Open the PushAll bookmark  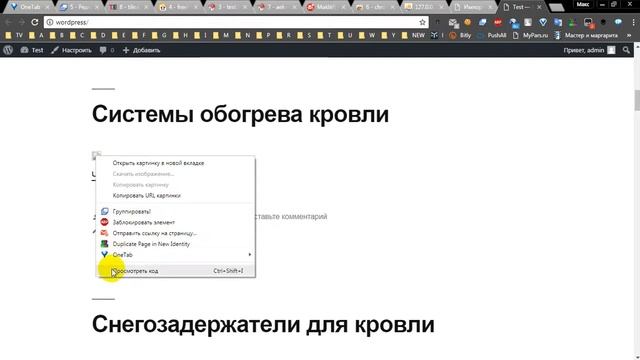point(491,36)
